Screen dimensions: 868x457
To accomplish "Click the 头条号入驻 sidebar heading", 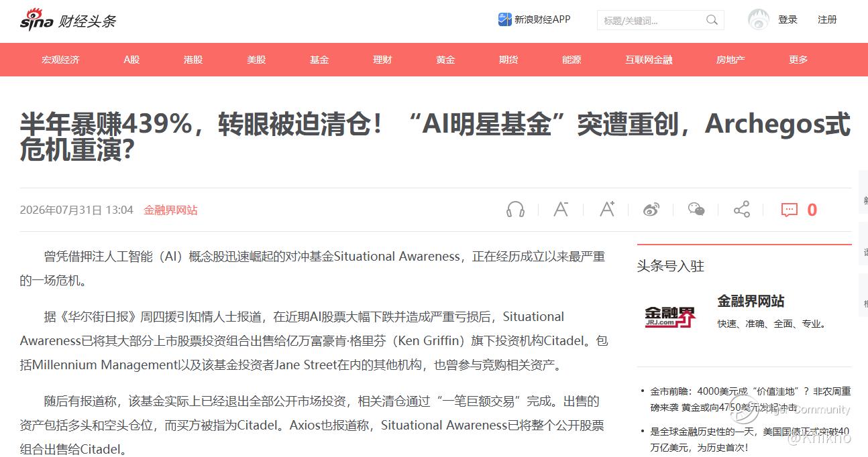I will pos(670,266).
